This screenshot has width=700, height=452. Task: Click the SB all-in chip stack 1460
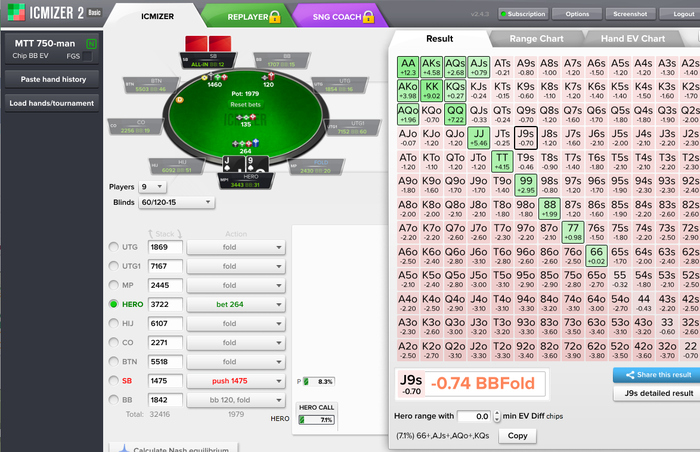(214, 77)
